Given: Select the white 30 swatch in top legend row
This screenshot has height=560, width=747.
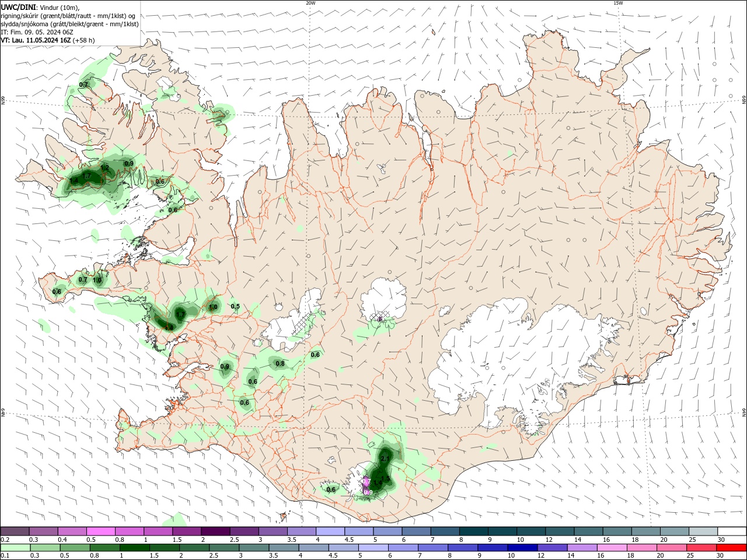Looking at the screenshot, I should click(x=732, y=531).
